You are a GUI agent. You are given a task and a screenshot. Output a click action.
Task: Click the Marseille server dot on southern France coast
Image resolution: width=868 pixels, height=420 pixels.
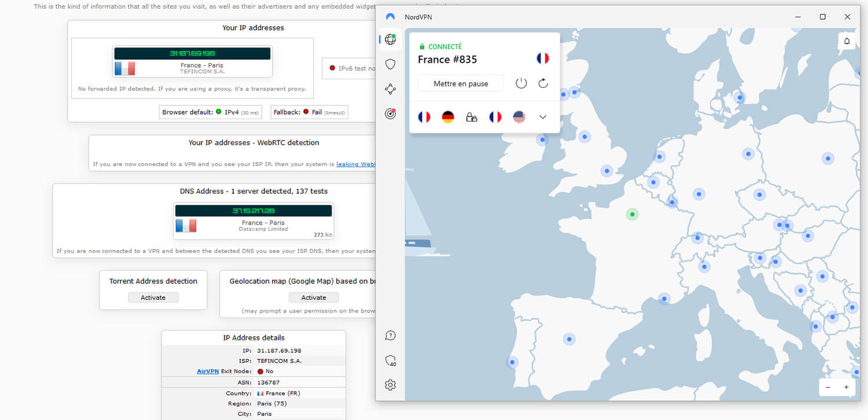664,299
